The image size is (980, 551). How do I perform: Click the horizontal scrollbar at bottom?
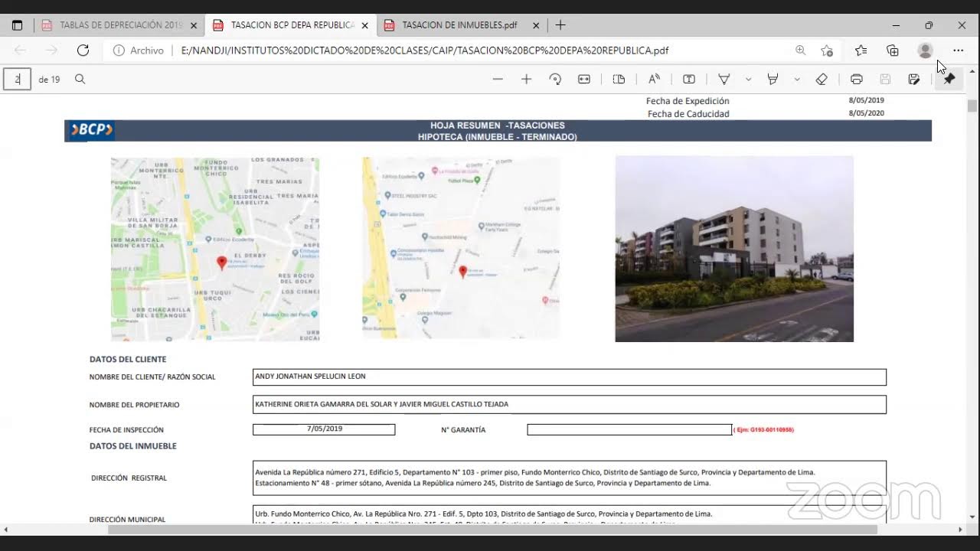[x=492, y=530]
